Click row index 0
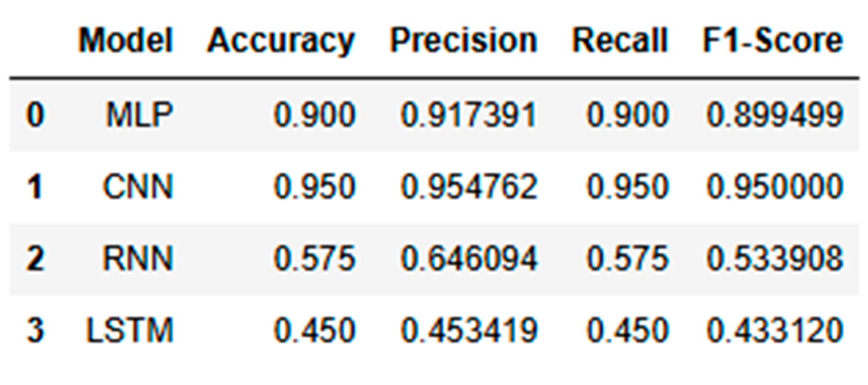The image size is (868, 385). click(x=35, y=114)
